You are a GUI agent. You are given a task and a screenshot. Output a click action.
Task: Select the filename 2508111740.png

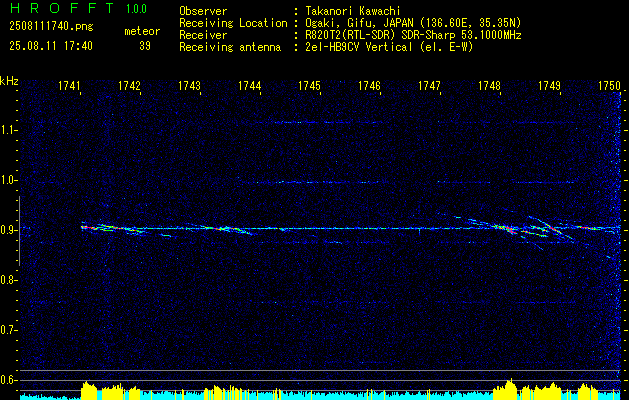coord(51,27)
